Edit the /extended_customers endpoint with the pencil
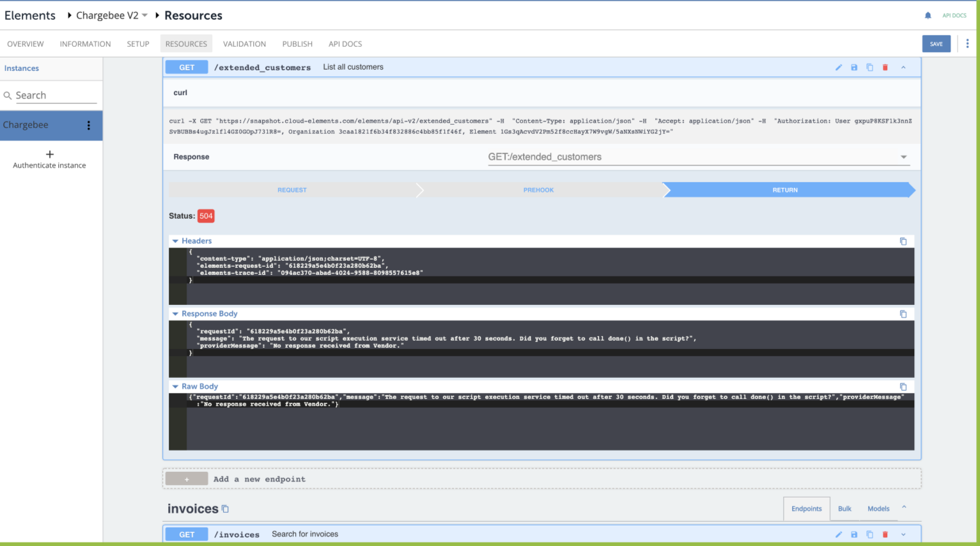 (x=839, y=67)
